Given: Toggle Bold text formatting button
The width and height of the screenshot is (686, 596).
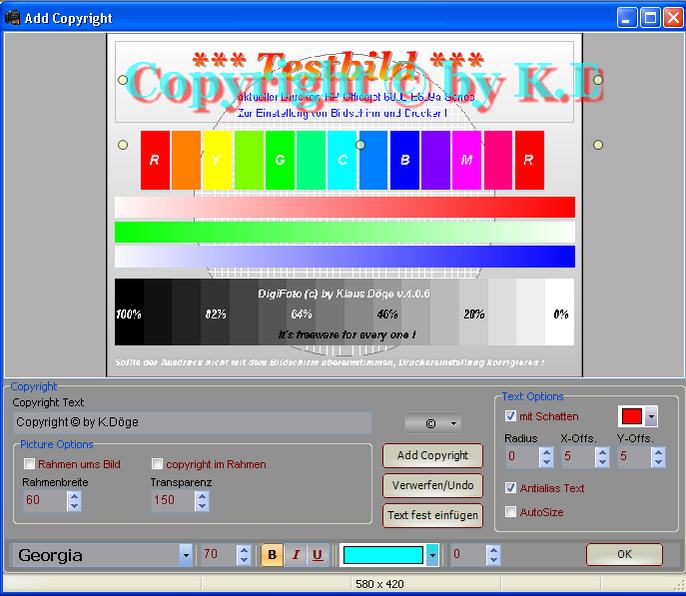Looking at the screenshot, I should pyautogui.click(x=272, y=555).
